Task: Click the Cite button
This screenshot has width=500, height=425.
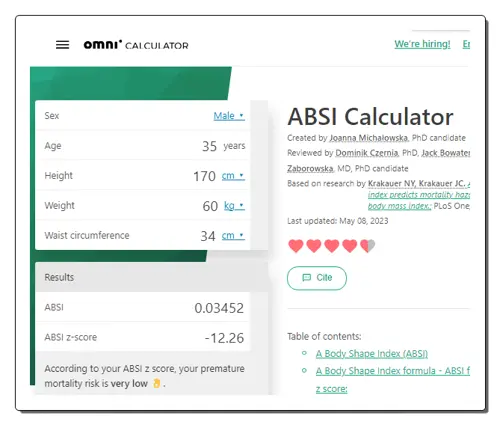Action: tap(317, 278)
